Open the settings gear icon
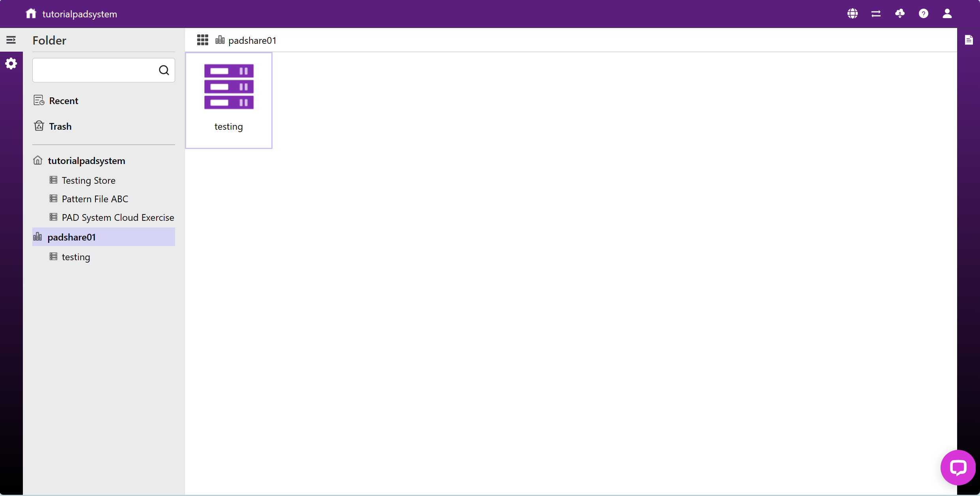The height and width of the screenshot is (496, 980). click(x=11, y=63)
